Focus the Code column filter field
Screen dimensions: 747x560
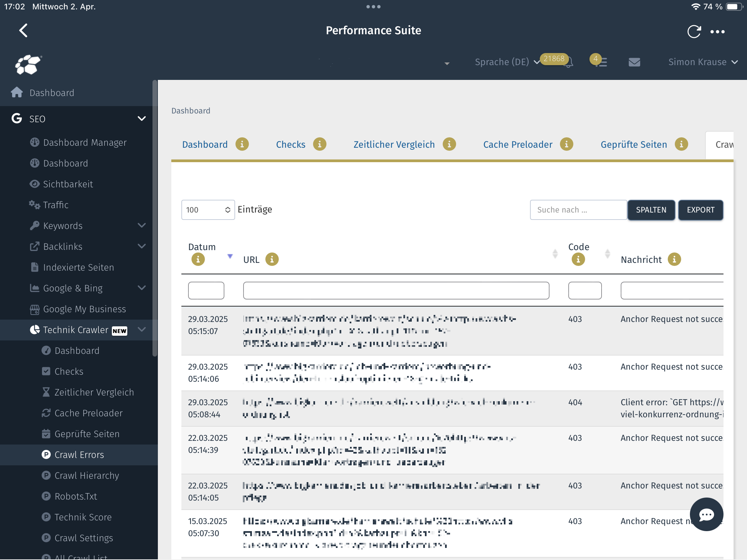coord(585,291)
